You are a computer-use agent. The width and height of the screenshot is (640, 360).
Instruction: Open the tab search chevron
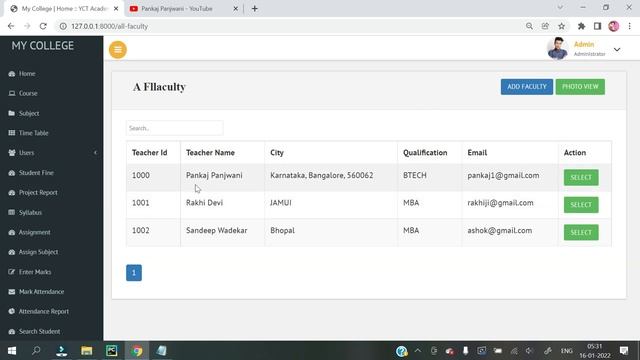560,7
